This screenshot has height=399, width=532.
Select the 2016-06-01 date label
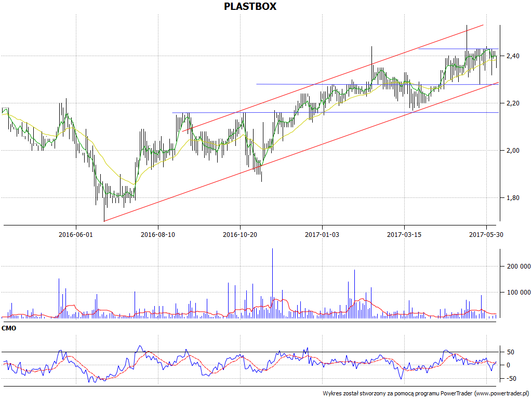click(x=76, y=234)
